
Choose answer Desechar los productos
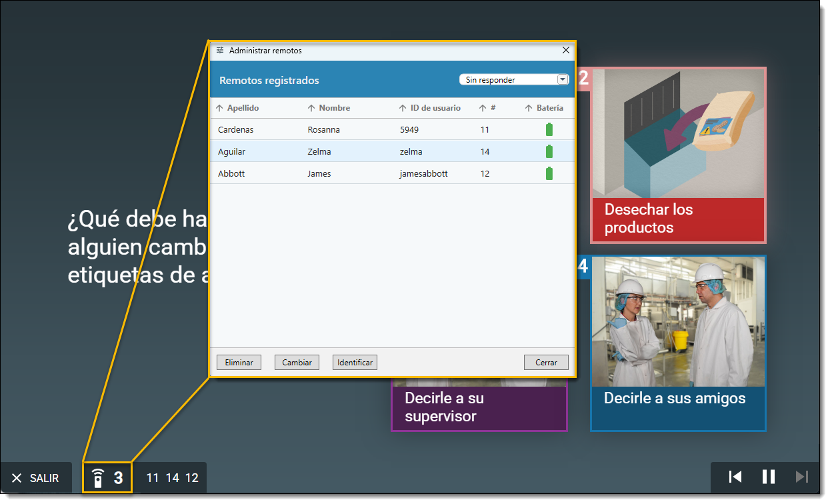pyautogui.click(x=677, y=219)
